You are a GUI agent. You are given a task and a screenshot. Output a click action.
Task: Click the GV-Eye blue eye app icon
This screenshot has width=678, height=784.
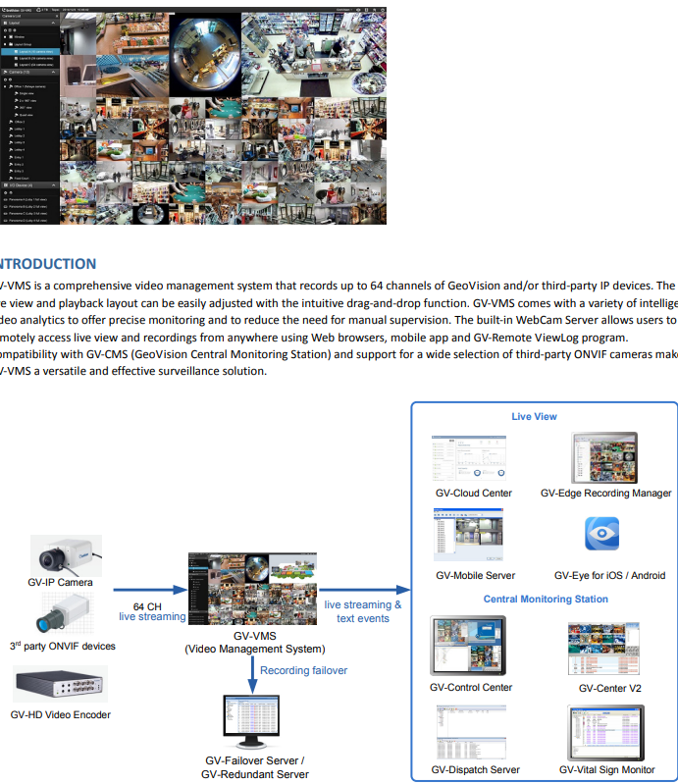click(601, 533)
